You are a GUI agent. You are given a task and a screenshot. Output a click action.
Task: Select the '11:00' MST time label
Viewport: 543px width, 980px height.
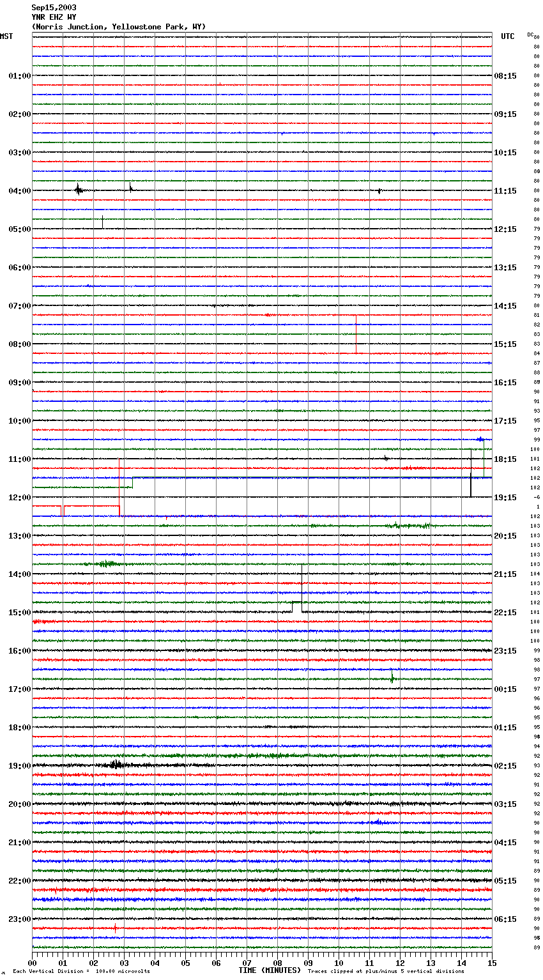[20, 459]
